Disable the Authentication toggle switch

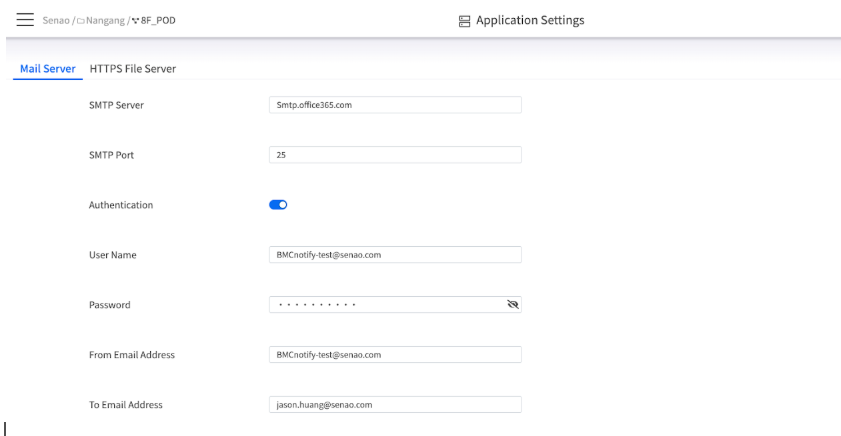278,205
